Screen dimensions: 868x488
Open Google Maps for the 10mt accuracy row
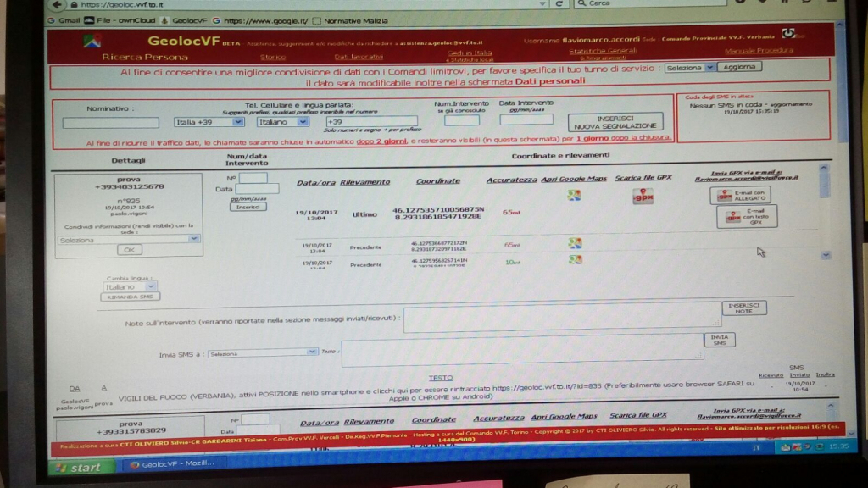(576, 259)
